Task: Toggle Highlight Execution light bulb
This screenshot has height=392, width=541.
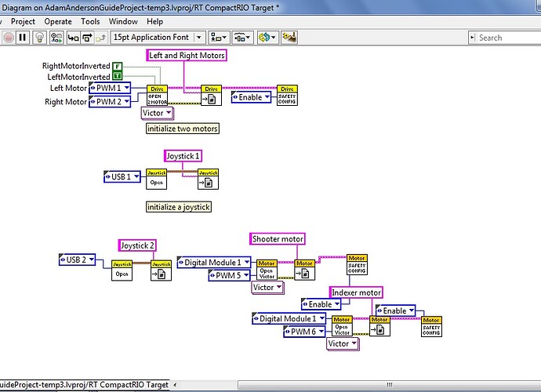Action: point(40,38)
